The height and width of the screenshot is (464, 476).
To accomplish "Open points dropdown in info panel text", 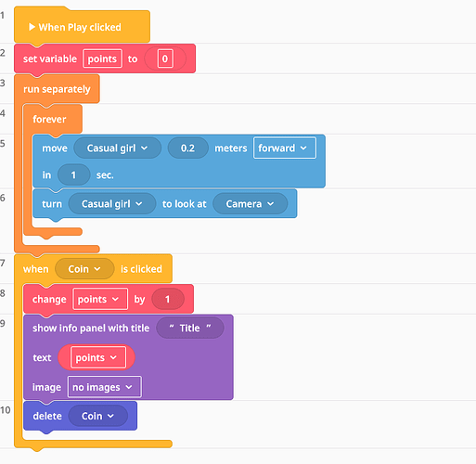I will 96,357.
